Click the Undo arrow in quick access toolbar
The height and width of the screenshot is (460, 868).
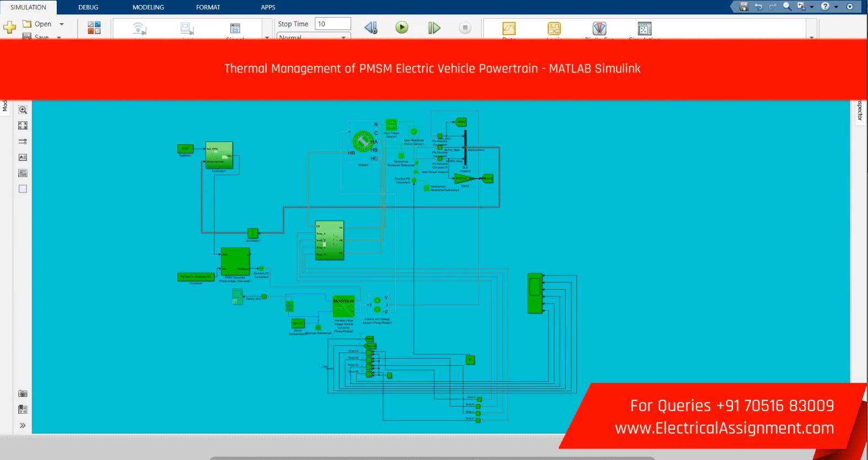coord(758,7)
